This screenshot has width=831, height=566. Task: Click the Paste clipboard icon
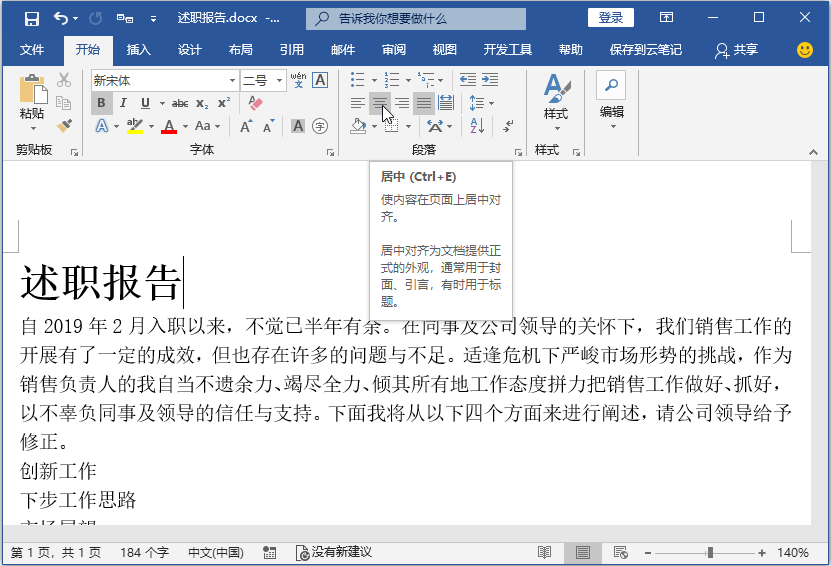[x=32, y=89]
